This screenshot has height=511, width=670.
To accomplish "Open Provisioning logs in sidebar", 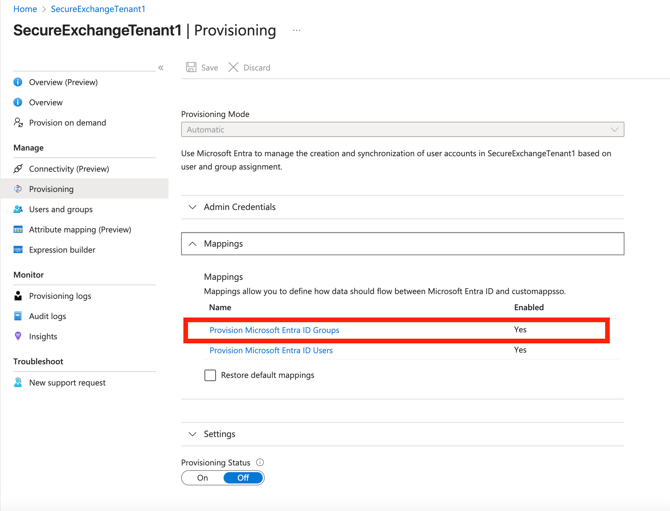I will click(60, 296).
